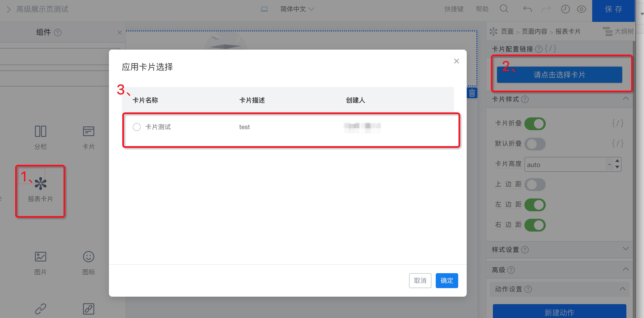Click the 报表卡片 component icon

41,184
